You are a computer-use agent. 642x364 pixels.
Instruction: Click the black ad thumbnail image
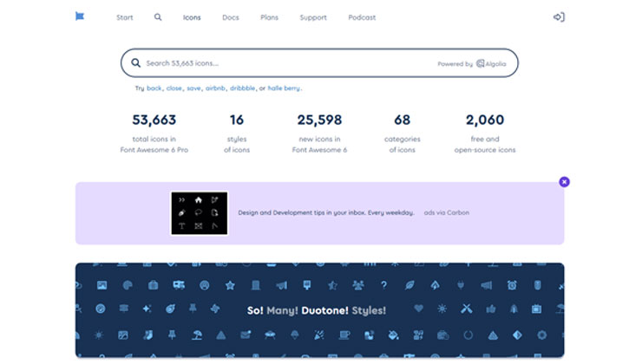(x=199, y=213)
